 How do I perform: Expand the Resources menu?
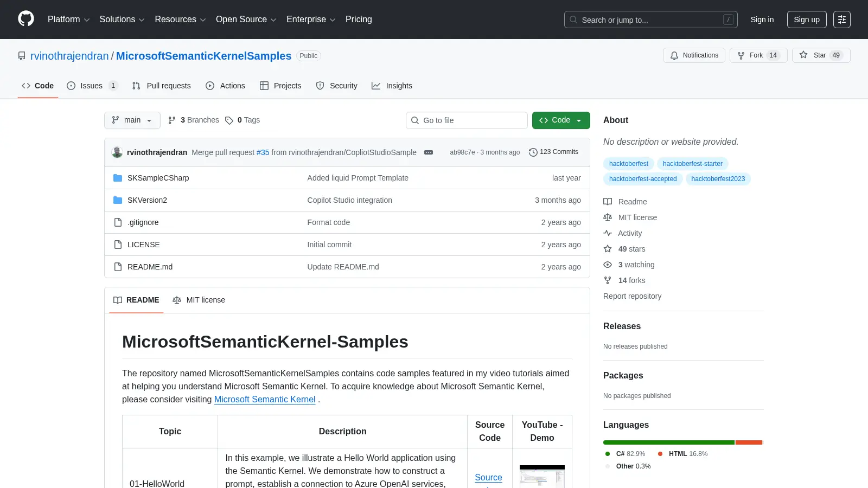coord(180,20)
